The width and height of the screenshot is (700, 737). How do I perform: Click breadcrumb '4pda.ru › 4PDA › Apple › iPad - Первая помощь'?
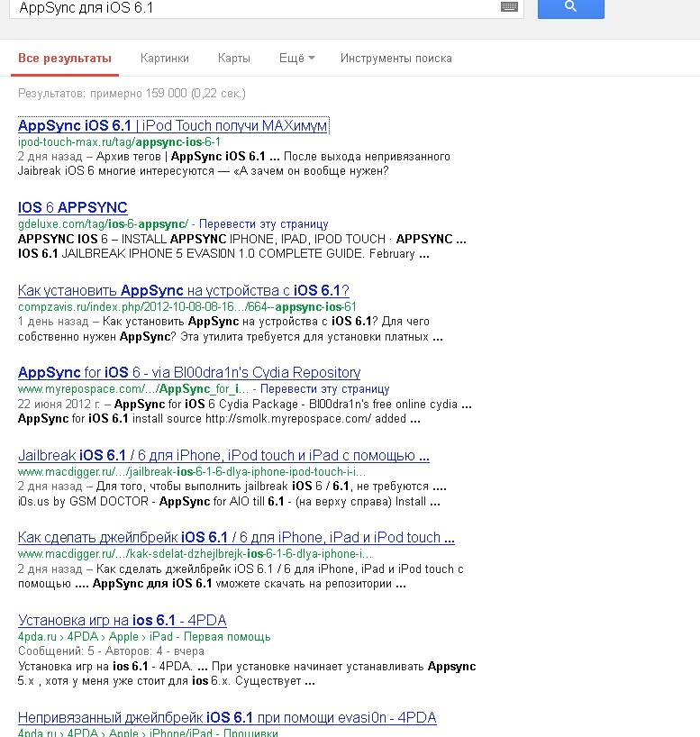[144, 636]
